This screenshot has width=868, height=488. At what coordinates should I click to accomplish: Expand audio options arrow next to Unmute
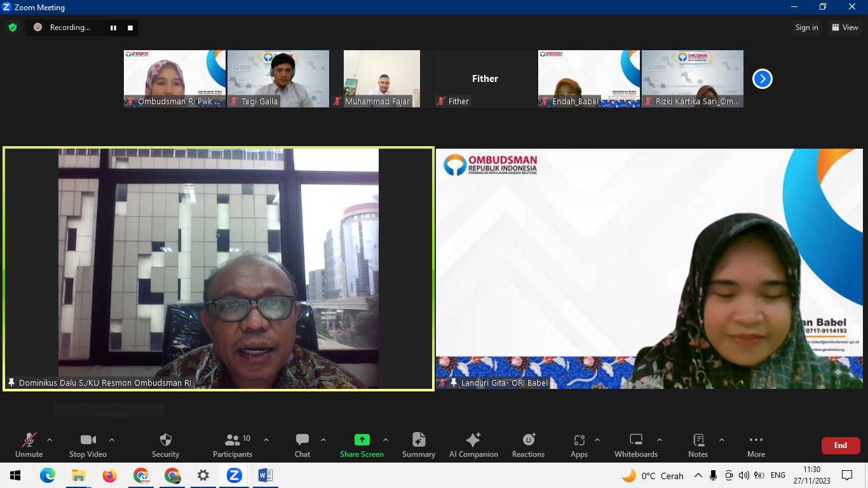[x=50, y=440]
